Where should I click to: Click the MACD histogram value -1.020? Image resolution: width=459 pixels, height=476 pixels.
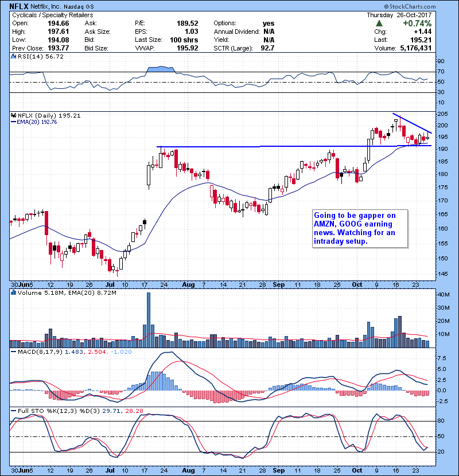coord(121,352)
